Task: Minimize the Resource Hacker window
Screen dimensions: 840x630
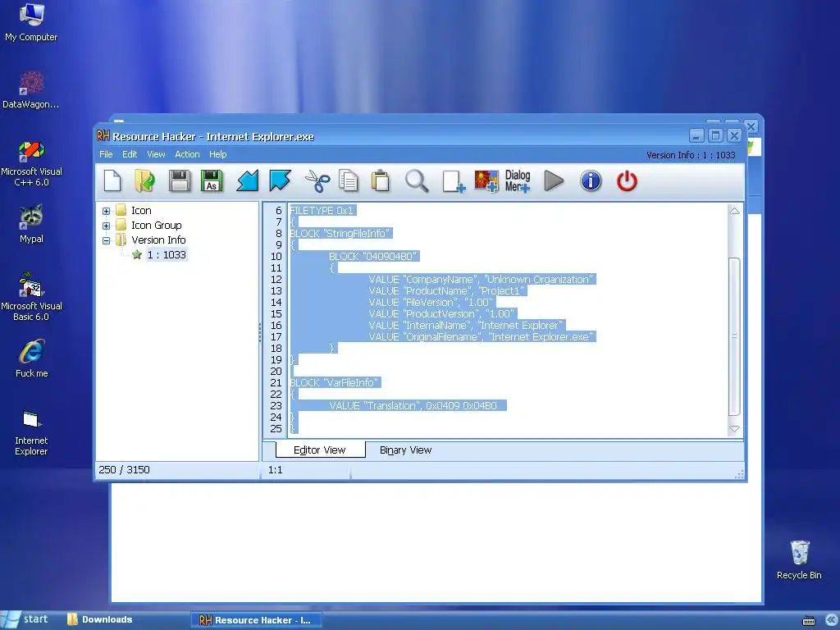Action: (696, 136)
